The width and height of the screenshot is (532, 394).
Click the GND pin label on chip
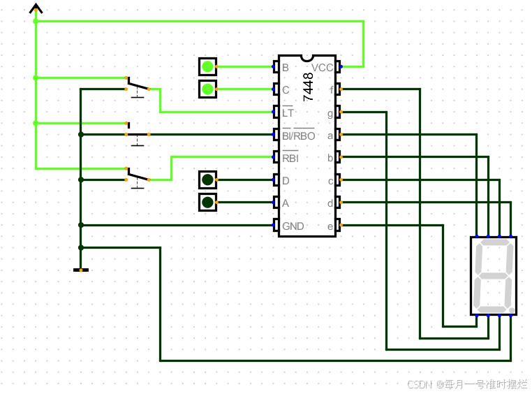point(293,226)
